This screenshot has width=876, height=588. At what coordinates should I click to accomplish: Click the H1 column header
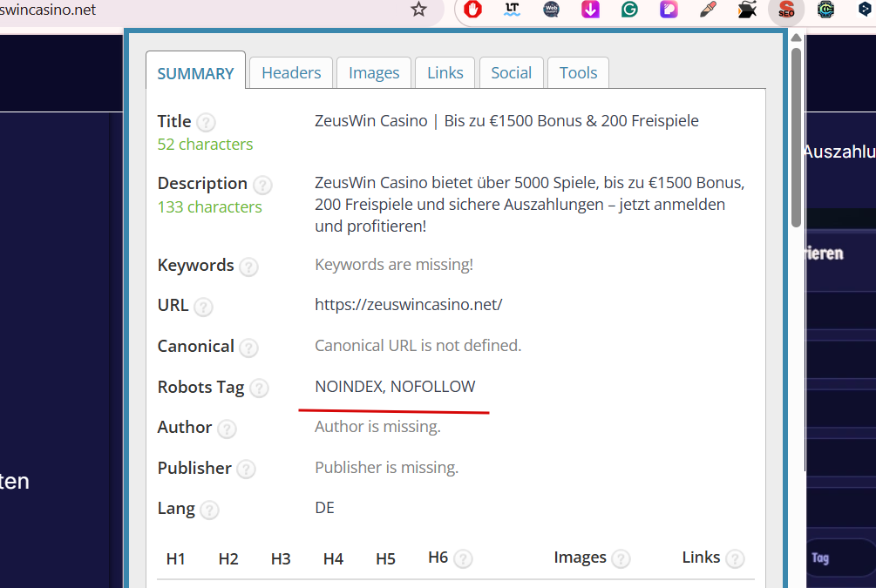pos(175,559)
